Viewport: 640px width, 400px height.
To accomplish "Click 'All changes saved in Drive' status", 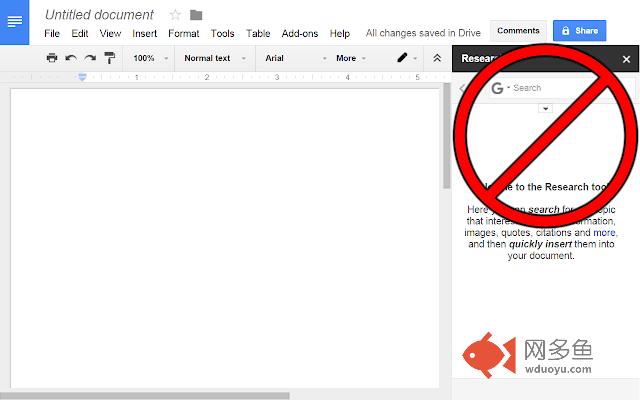I will coord(423,33).
